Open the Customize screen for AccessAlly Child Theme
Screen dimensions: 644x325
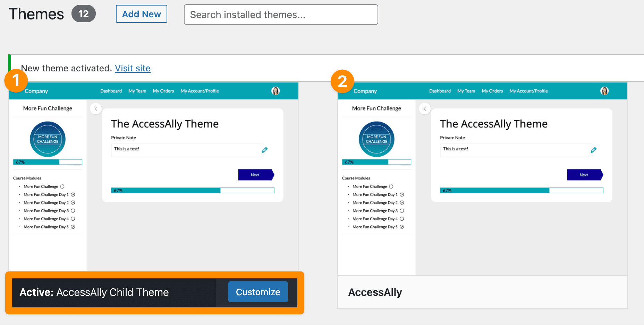coord(258,292)
